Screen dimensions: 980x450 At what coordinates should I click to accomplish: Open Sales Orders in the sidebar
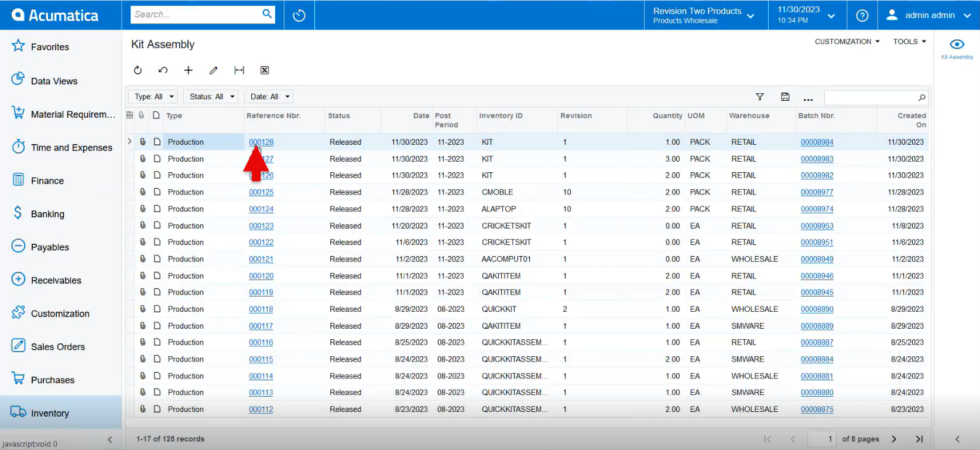61,346
